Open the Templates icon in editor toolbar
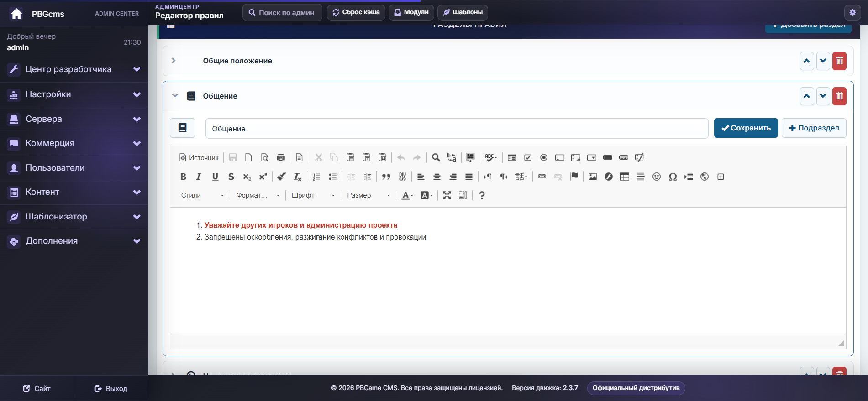The width and height of the screenshot is (868, 401). 299,158
